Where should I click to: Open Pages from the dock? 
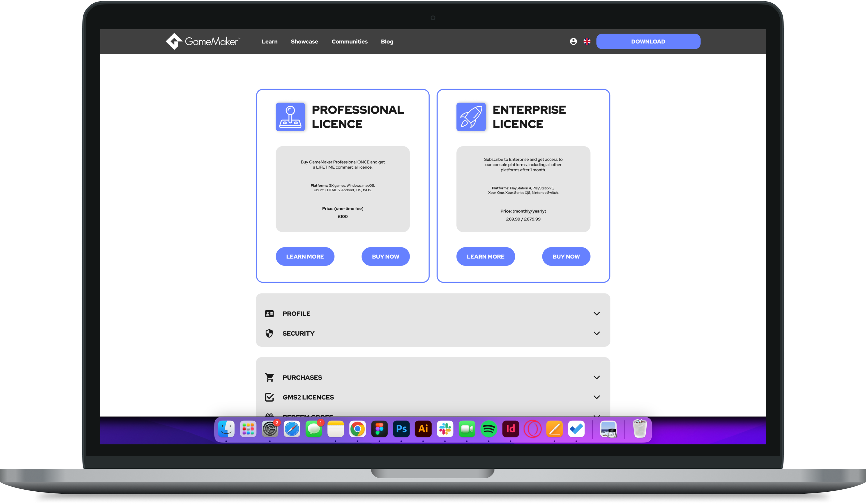(554, 429)
